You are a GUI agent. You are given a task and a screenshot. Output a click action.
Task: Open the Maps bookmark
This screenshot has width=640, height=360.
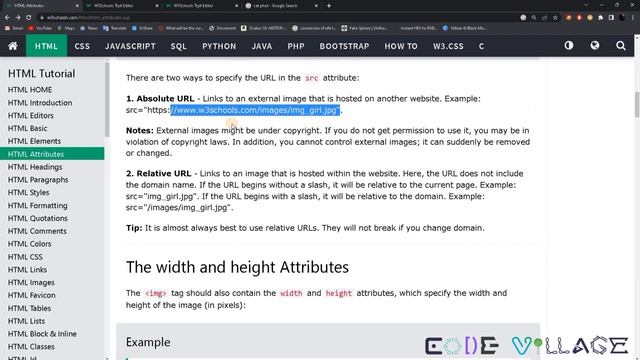coord(66,28)
